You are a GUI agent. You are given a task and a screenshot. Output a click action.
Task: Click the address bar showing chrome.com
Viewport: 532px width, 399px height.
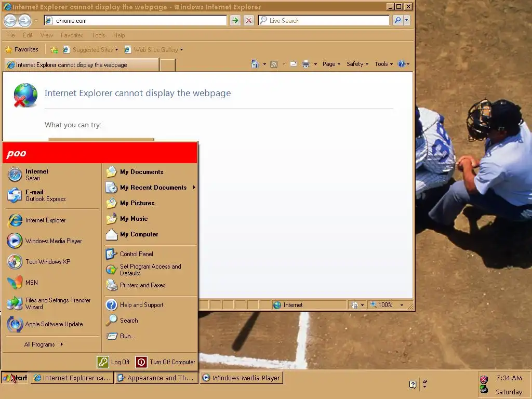click(x=136, y=21)
